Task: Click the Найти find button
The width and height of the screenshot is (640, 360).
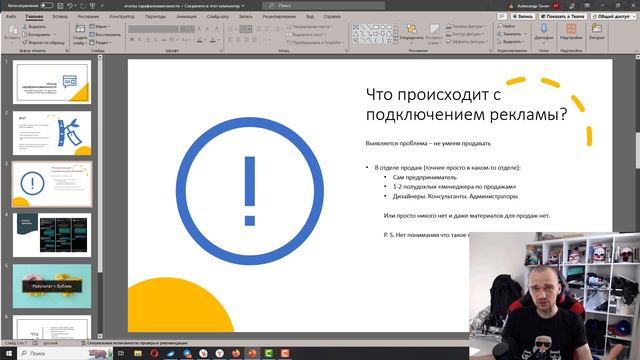Action: tap(507, 26)
